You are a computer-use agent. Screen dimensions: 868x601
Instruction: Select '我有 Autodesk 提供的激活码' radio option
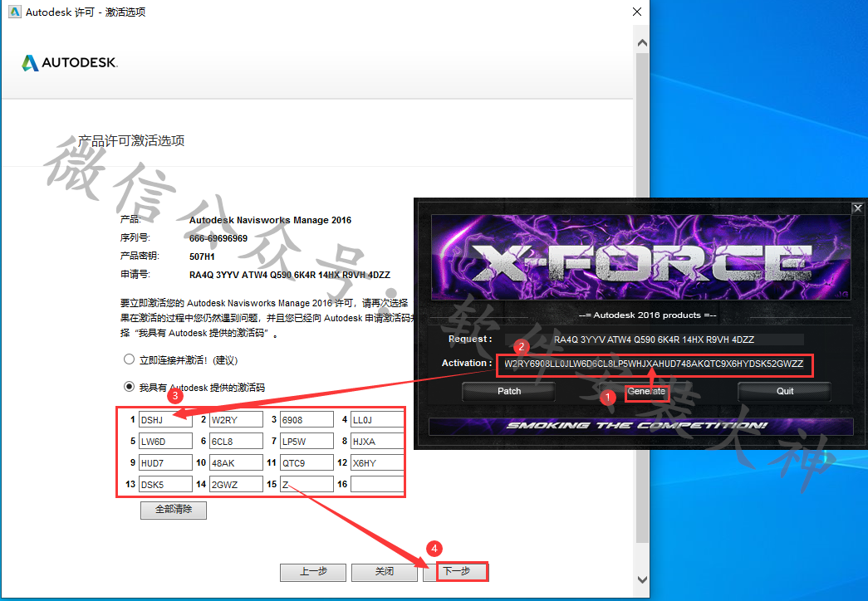[129, 387]
